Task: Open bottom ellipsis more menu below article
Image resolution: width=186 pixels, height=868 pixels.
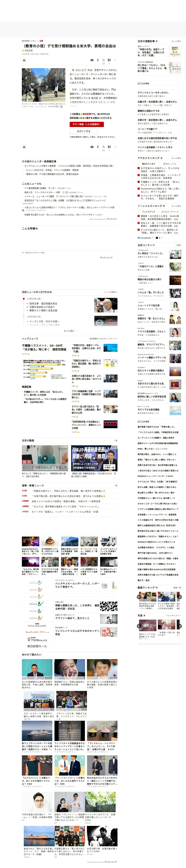Action: 115,147
